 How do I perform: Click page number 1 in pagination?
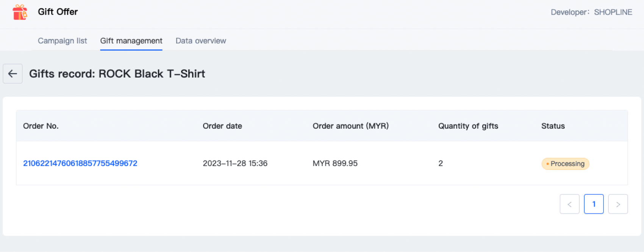(x=594, y=204)
